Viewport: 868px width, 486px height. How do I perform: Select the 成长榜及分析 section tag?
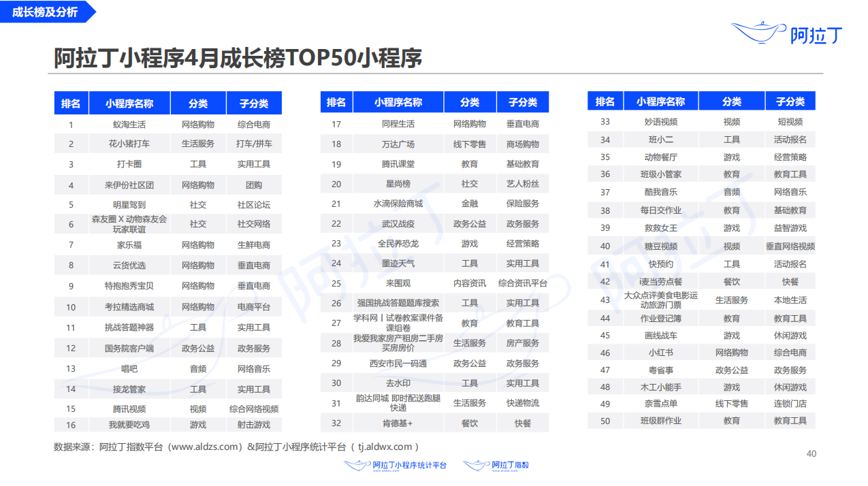coord(44,12)
